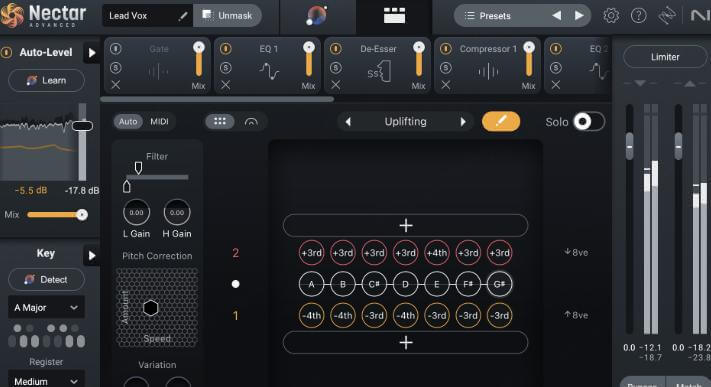Remove the EQ 1 module
This screenshot has height=387, width=711.
pyautogui.click(x=225, y=85)
